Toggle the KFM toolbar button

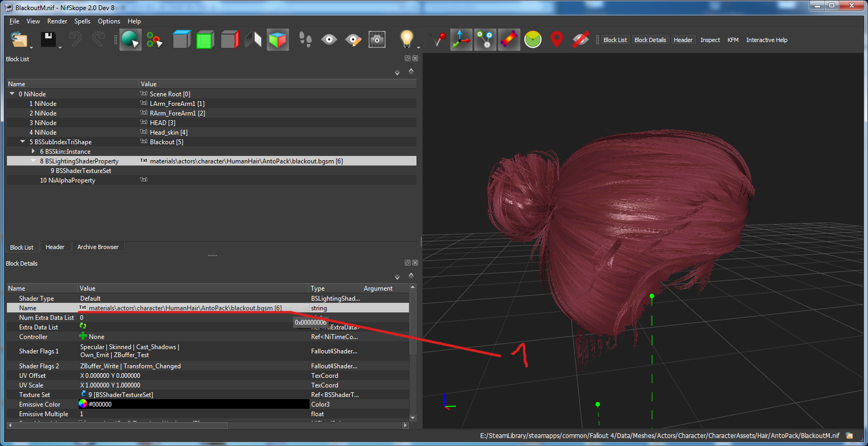[733, 40]
